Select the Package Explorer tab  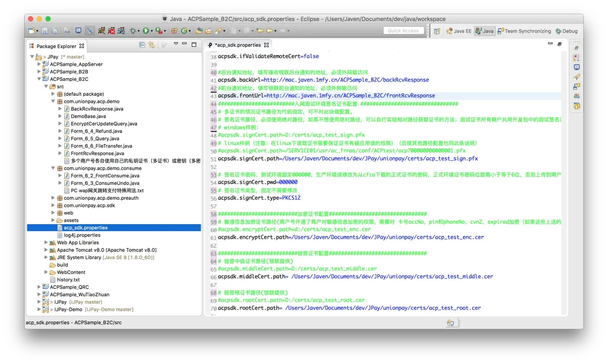click(x=56, y=46)
